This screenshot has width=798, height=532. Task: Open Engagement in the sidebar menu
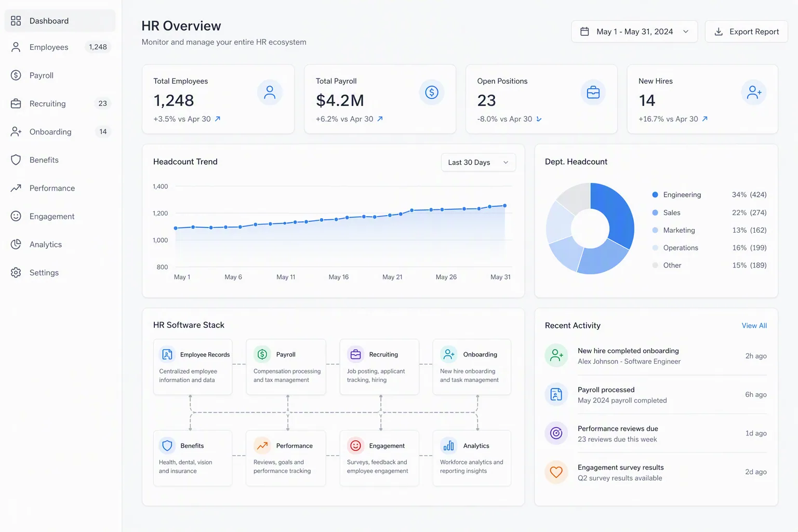60,216
